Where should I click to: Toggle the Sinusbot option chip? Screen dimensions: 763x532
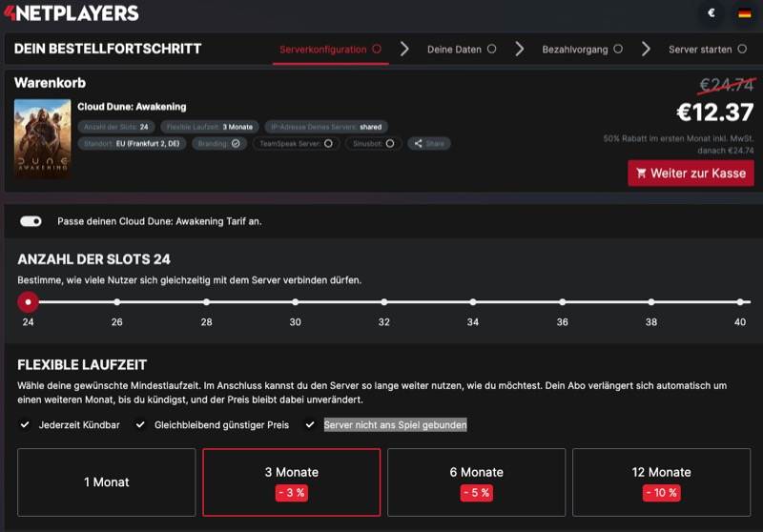[373, 143]
